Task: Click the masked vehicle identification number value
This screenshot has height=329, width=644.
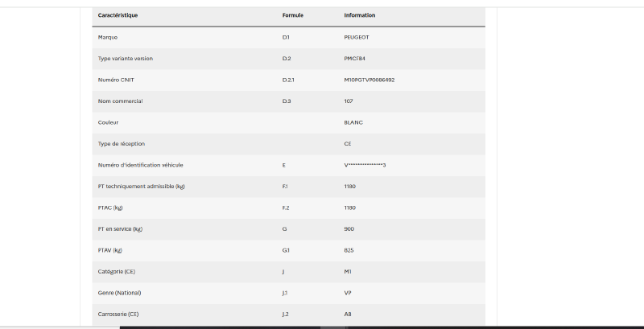Action: (x=365, y=166)
